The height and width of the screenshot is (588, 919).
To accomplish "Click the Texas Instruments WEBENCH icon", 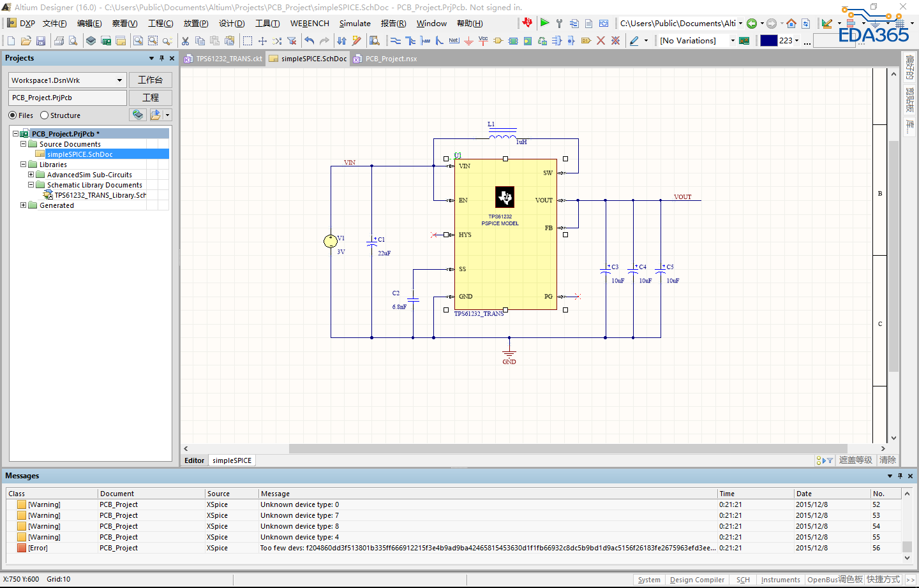I will 527,23.
